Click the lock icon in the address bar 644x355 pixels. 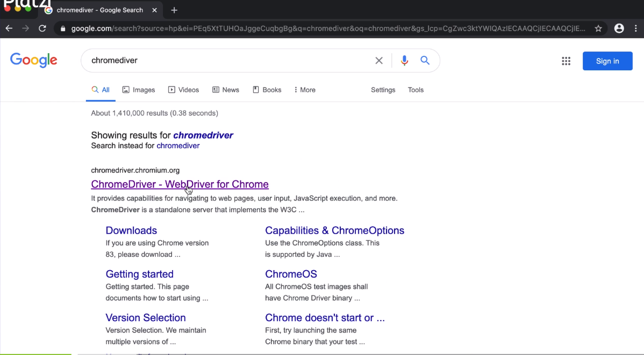[x=63, y=28]
